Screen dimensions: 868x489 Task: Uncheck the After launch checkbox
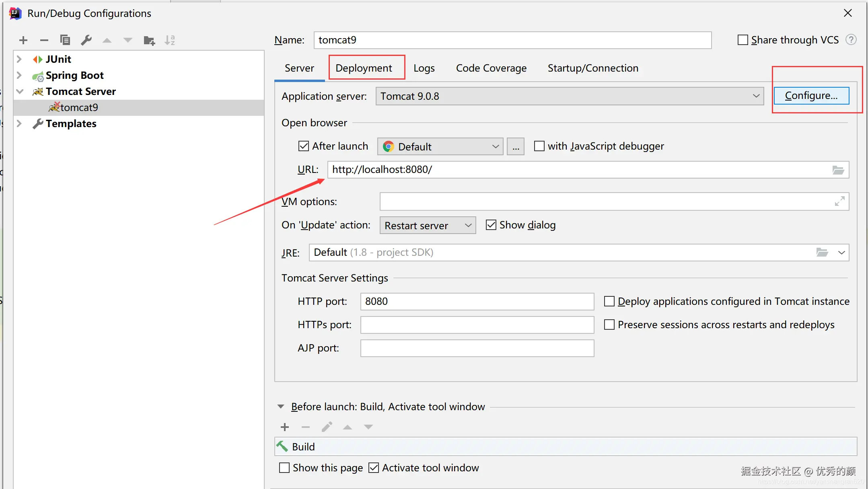(304, 146)
